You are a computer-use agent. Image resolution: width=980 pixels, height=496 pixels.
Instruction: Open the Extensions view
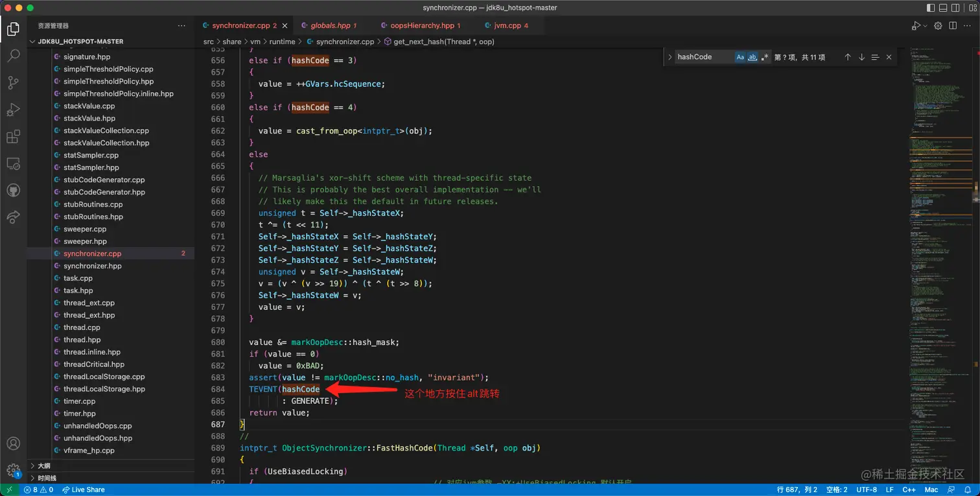tap(13, 137)
